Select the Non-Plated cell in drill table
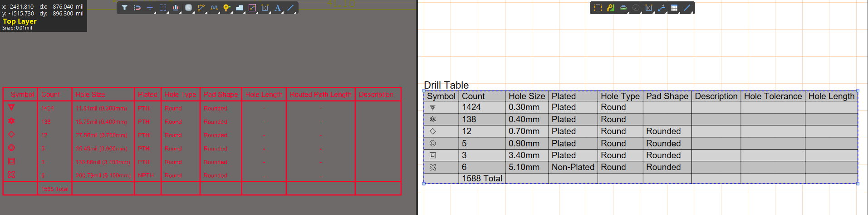 573,167
